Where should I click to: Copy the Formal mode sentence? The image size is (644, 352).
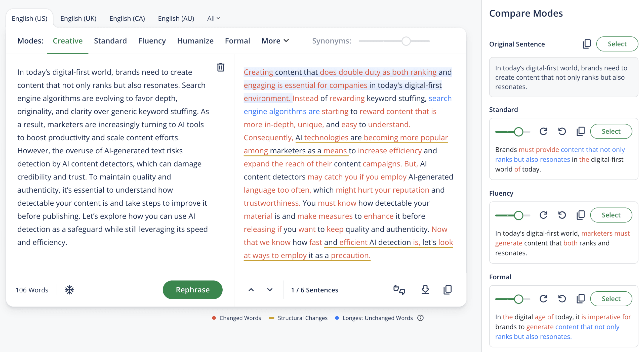coord(580,299)
